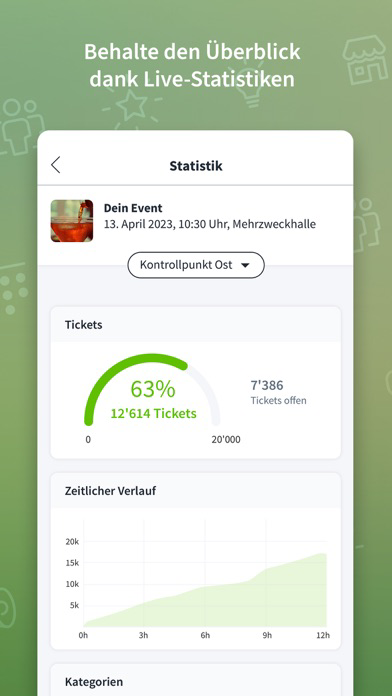
Task: Click the dropdown caret beside Kontrollpunkt Ost
Action: [245, 265]
